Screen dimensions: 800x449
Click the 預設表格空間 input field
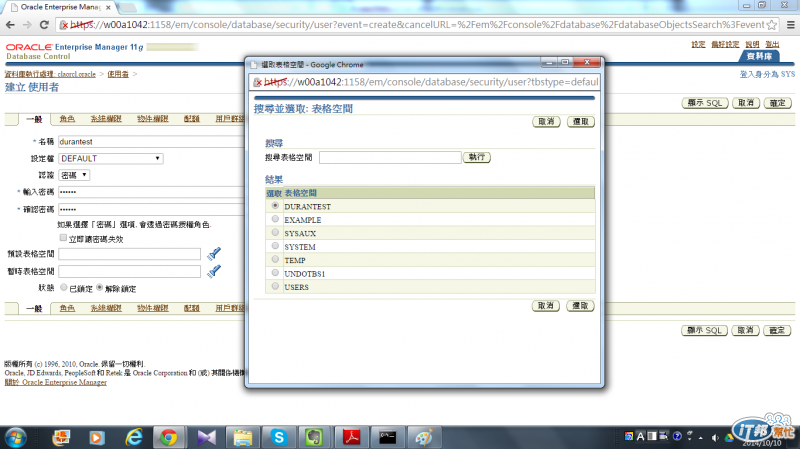[130, 254]
